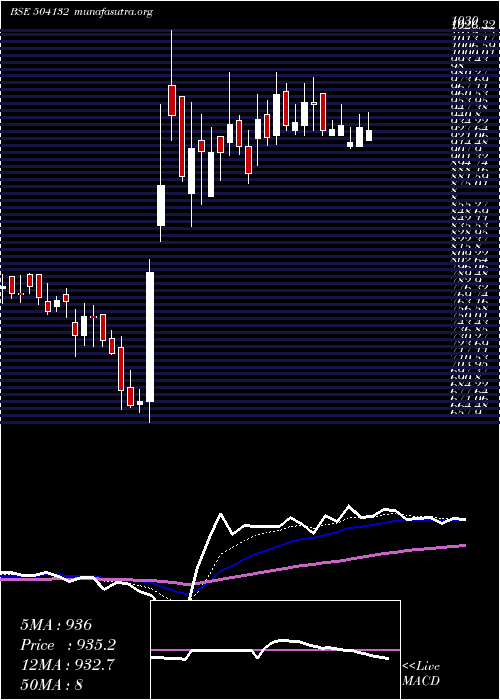Viewport: 500px width, 700px height.
Task: Click the red candle with the highest upper wick
Action: pyautogui.click(x=171, y=100)
